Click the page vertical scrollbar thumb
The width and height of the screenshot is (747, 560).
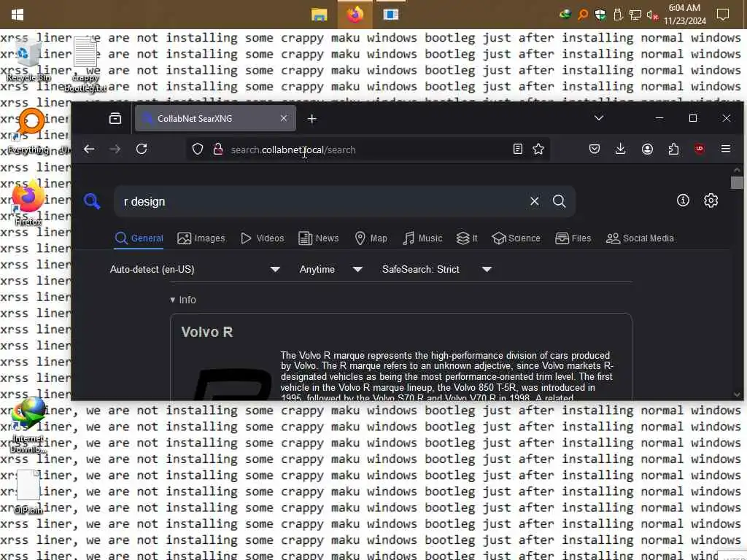point(737,183)
